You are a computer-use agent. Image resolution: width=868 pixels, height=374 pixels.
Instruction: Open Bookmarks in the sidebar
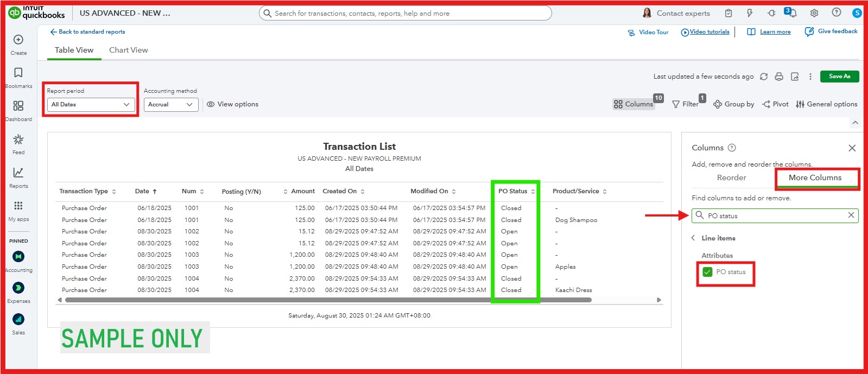[18, 78]
